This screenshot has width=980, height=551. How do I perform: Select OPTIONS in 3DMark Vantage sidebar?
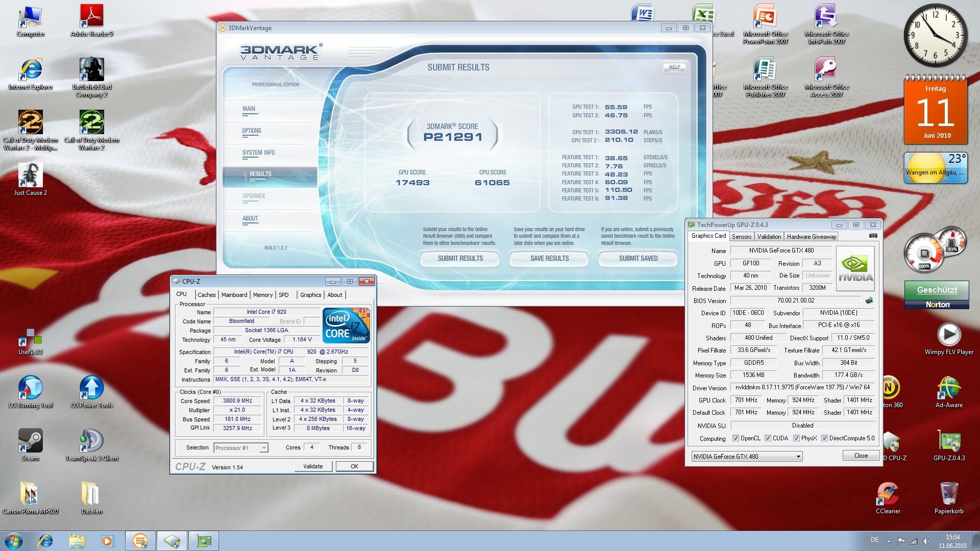tap(252, 131)
